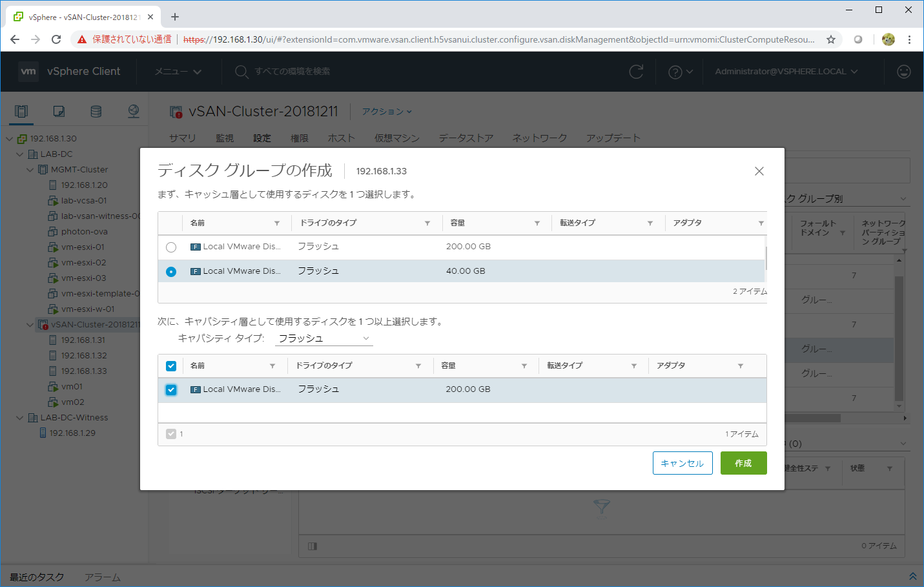Click the Cancel (キャンセル) button
The image size is (924, 587).
(x=683, y=463)
